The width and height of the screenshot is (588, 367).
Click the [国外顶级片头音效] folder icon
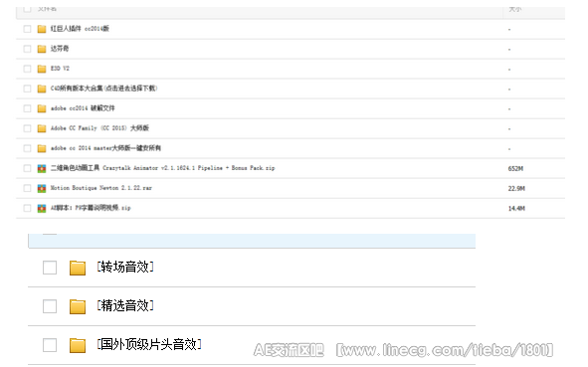pyautogui.click(x=78, y=345)
